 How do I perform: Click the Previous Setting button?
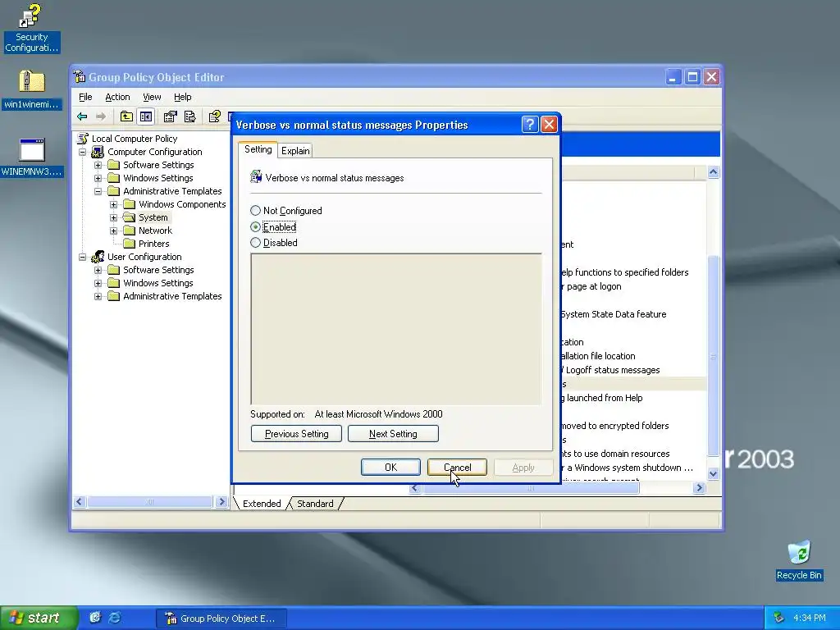pyautogui.click(x=296, y=434)
